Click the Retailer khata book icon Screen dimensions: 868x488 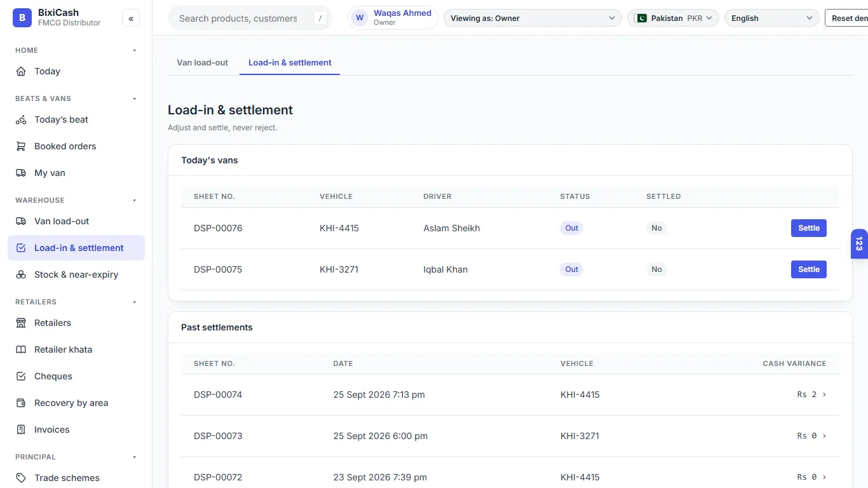[21, 349]
